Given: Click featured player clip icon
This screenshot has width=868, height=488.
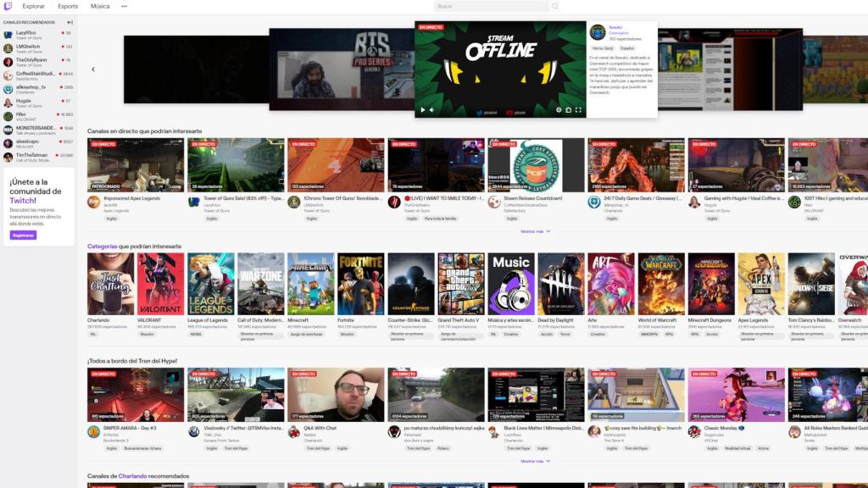Looking at the screenshot, I should pyautogui.click(x=569, y=110).
